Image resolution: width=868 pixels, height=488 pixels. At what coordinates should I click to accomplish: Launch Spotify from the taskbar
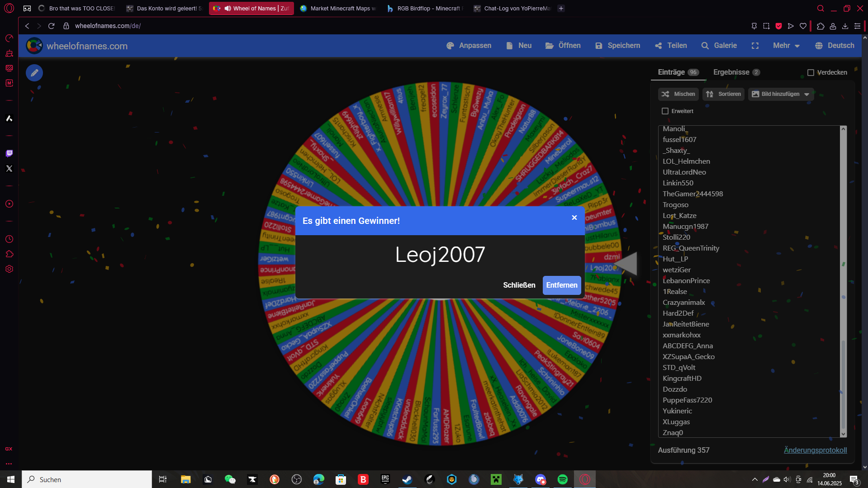(x=563, y=479)
